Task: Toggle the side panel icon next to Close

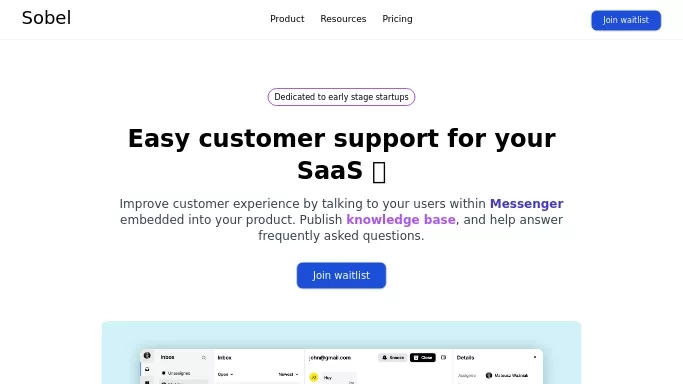Action: [x=443, y=357]
